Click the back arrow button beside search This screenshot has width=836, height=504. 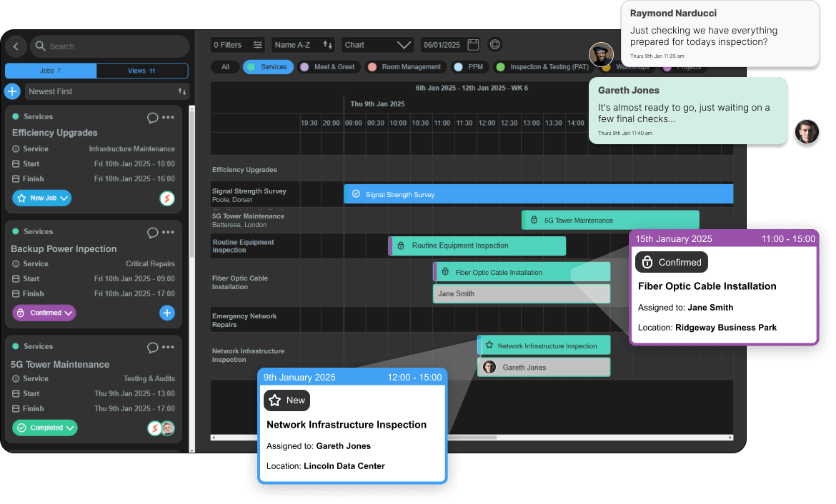coord(16,46)
